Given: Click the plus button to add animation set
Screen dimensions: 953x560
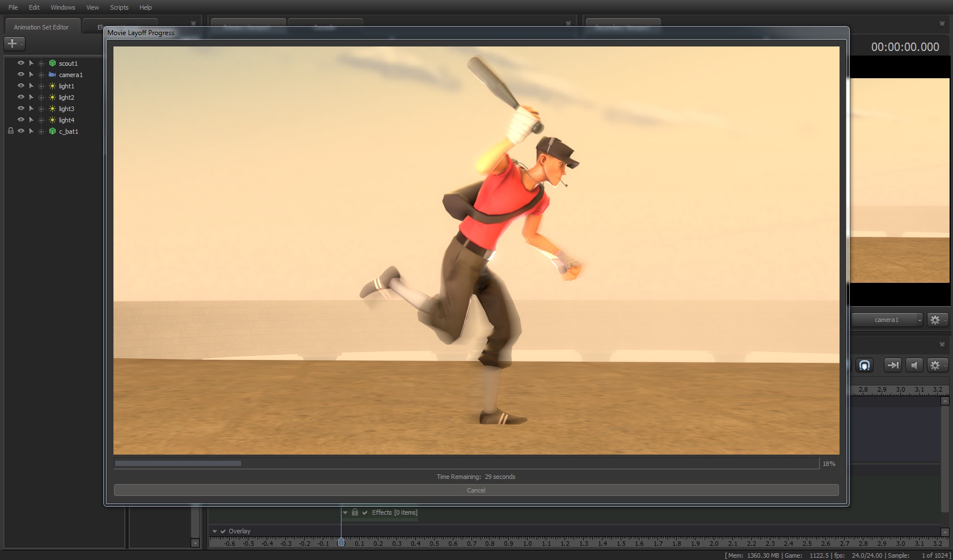Looking at the screenshot, I should click(13, 43).
